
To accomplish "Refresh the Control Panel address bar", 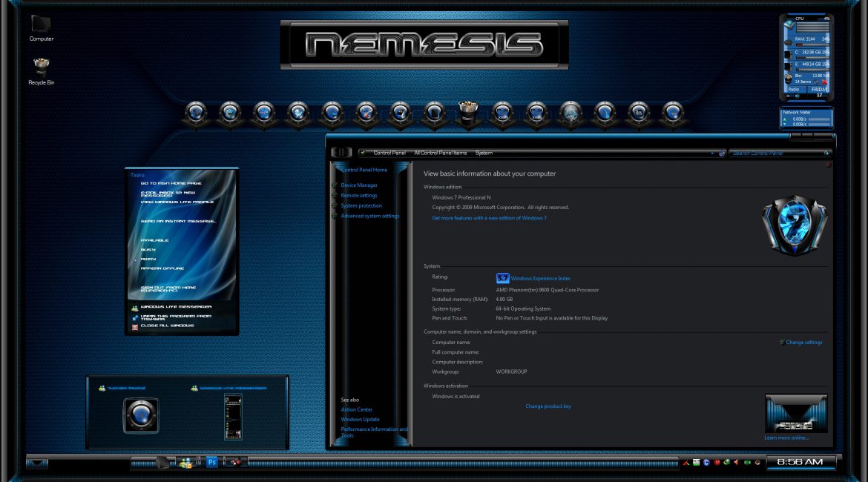I will 722,153.
